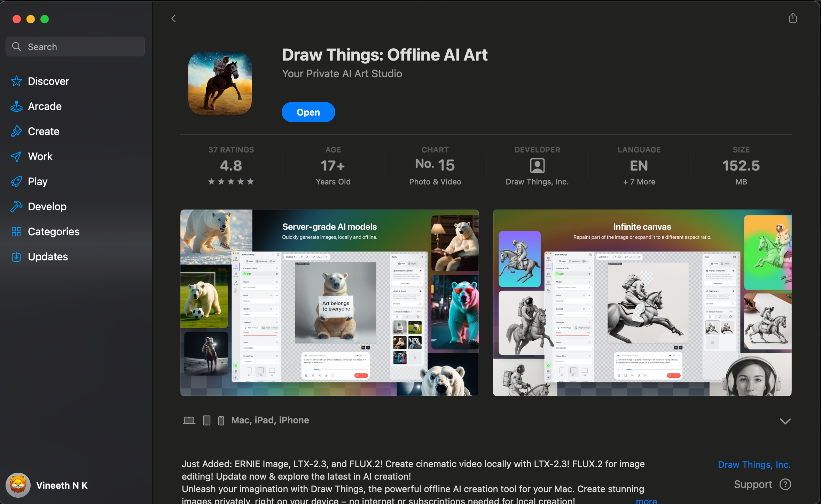Select the Arcade sidebar icon
The height and width of the screenshot is (504, 821).
point(44,106)
